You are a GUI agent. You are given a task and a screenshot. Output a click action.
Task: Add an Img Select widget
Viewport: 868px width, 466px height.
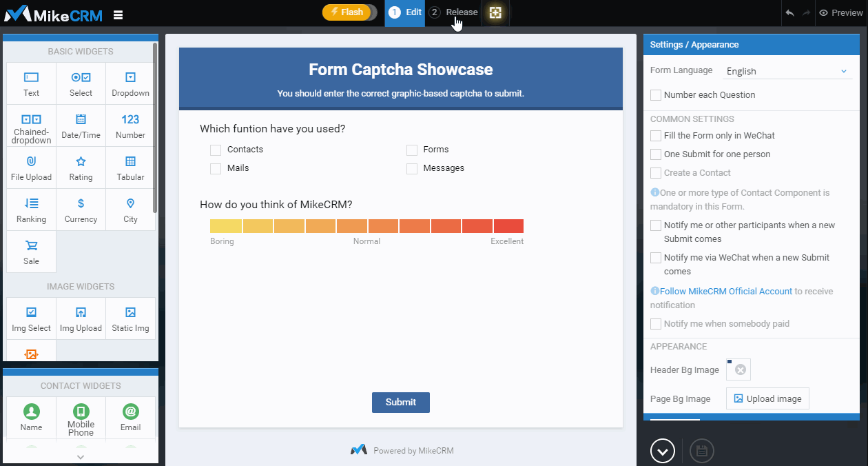point(31,318)
